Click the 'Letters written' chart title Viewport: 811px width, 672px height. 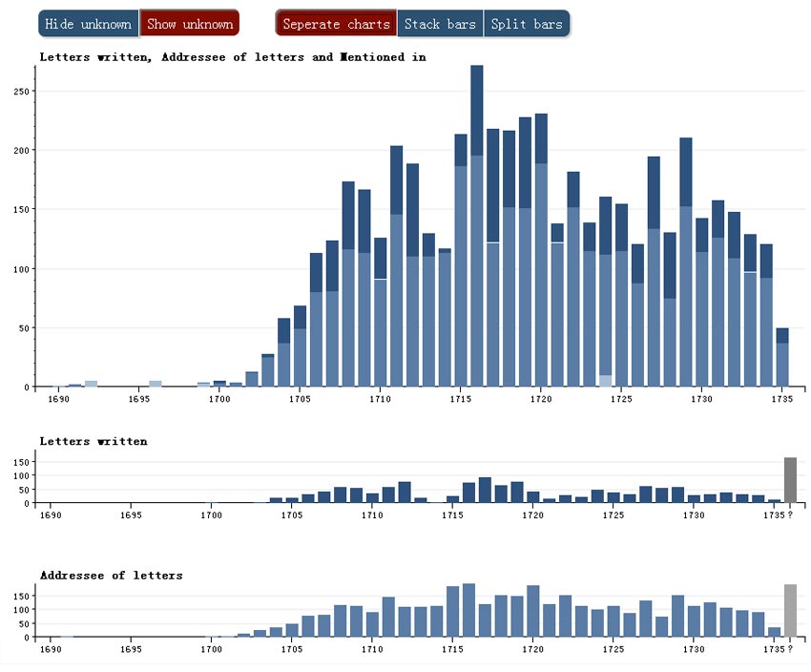(x=94, y=441)
